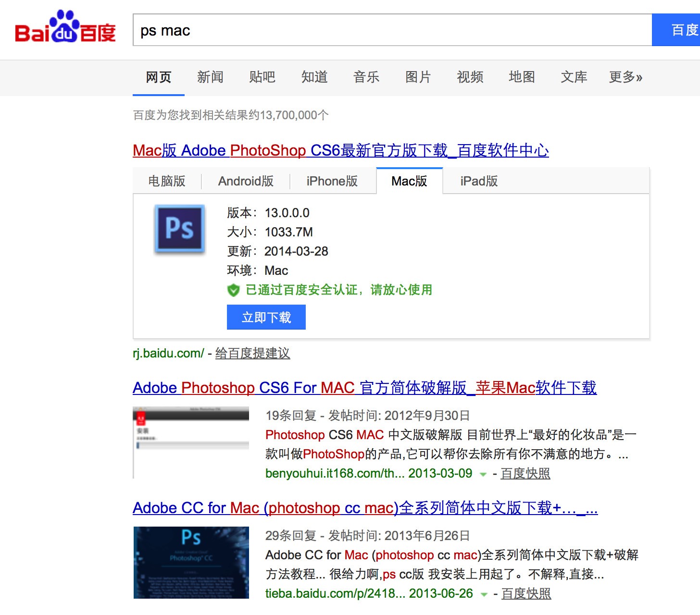
Task: Click the version text 13.0.0.0
Action: pos(287,213)
